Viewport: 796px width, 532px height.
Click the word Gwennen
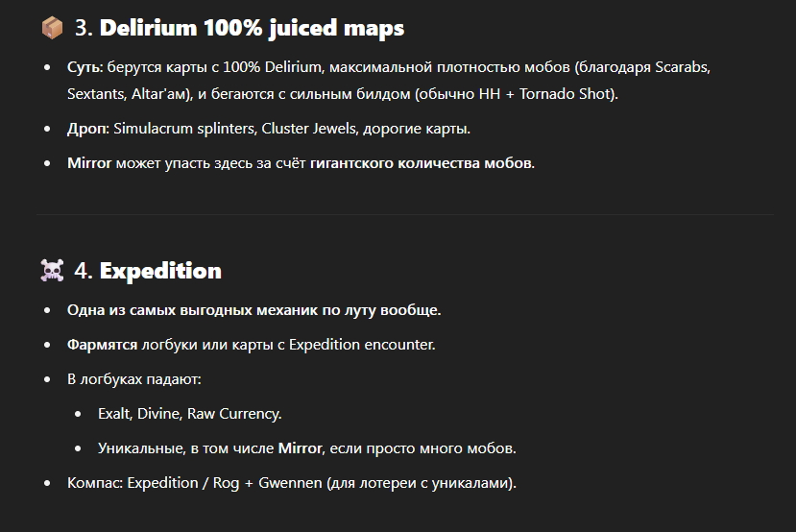290,483
